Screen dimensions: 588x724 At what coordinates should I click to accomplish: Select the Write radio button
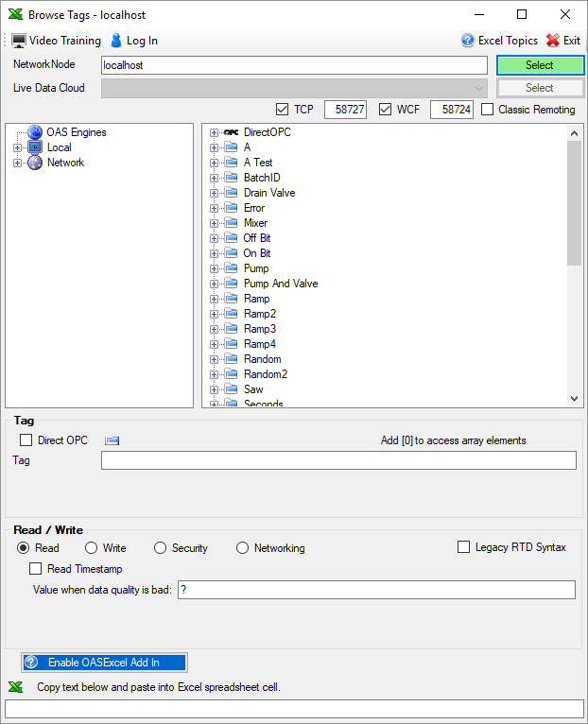coord(92,548)
